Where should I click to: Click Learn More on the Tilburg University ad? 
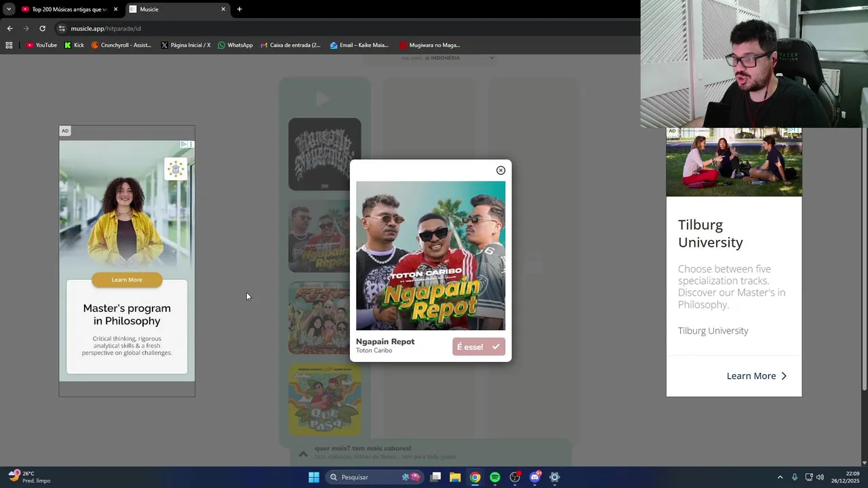pos(757,376)
